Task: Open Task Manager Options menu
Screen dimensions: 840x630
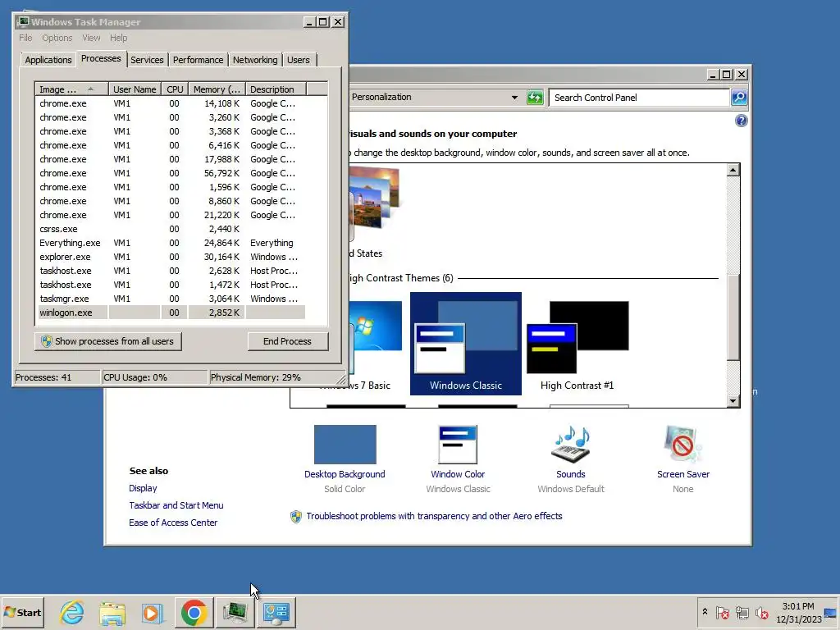Action: click(57, 38)
